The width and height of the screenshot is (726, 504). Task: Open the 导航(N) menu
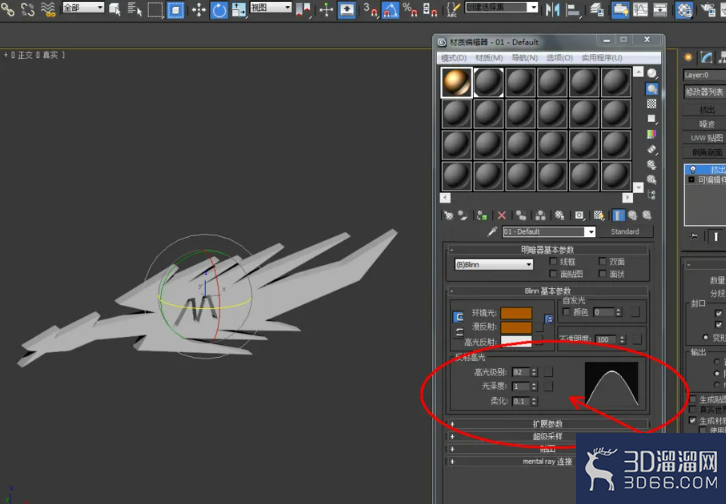tap(525, 58)
